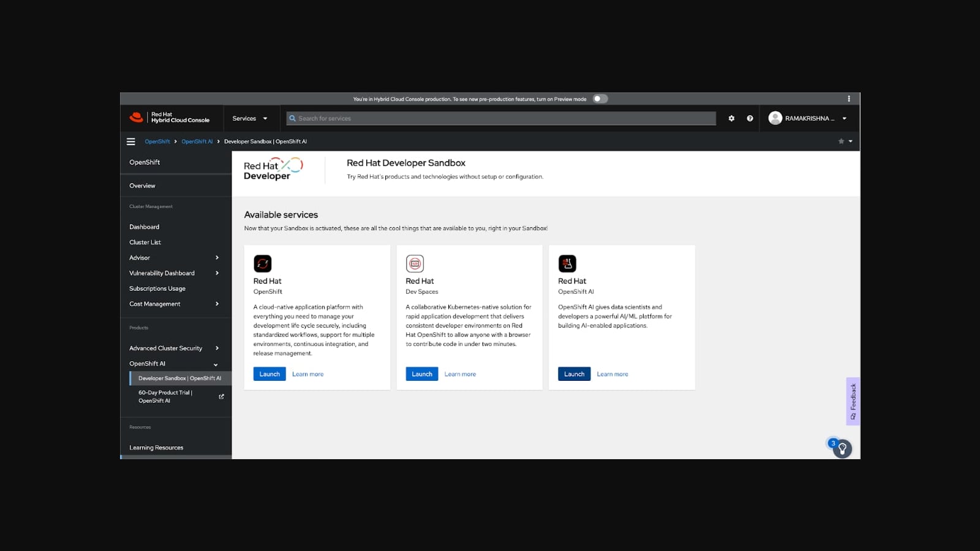Image resolution: width=980 pixels, height=551 pixels.
Task: Expand Advanced Cluster Security submenu
Action: coord(175,348)
